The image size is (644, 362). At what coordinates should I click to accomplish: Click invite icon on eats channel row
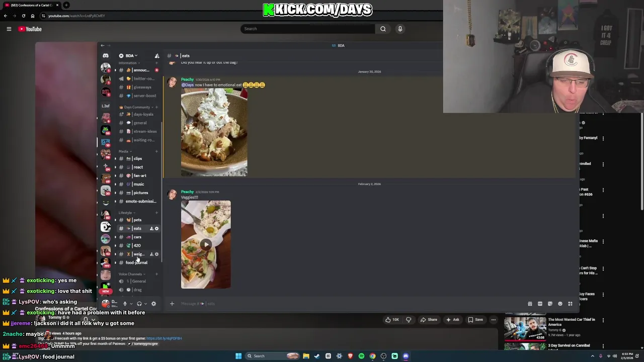tap(151, 228)
